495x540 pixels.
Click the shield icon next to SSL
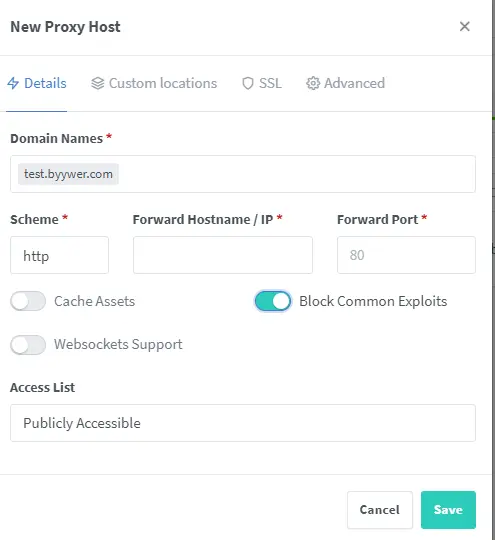pyautogui.click(x=248, y=83)
